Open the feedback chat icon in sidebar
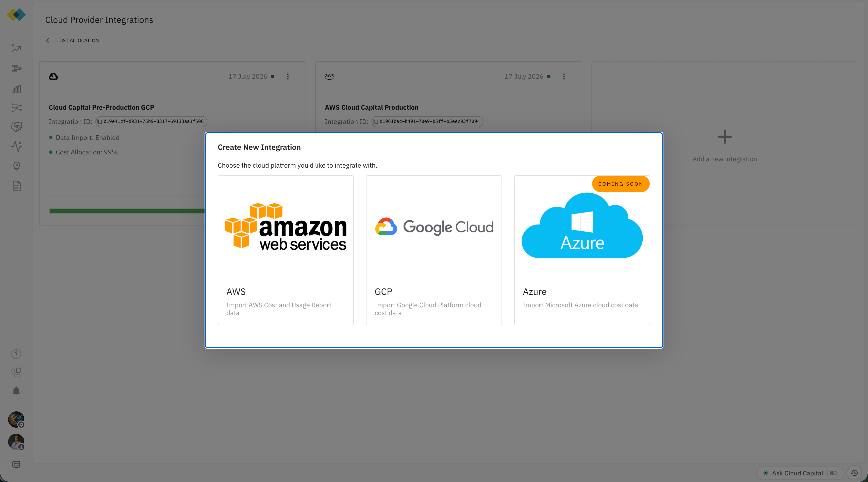The width and height of the screenshot is (868, 482). [x=16, y=464]
